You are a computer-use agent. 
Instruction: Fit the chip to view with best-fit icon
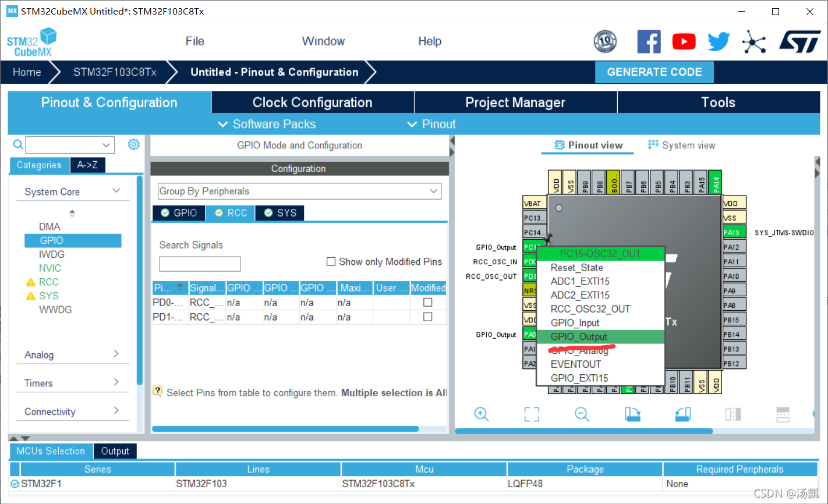point(532,414)
